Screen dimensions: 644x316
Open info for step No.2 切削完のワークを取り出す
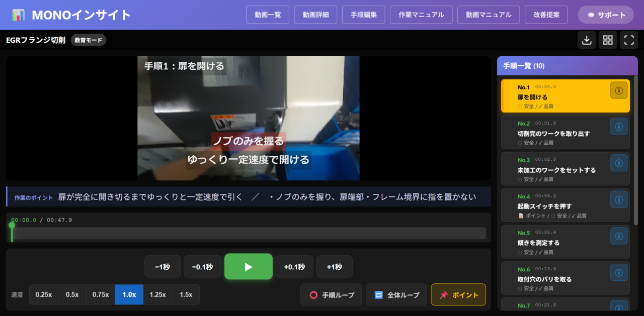(x=619, y=127)
